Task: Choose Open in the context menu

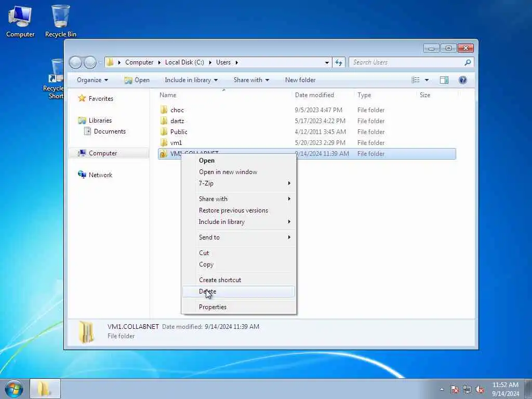Action: [239, 161]
